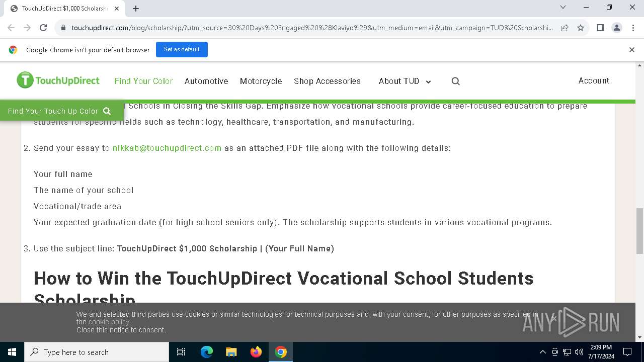Click the TouchUpDirect logo
The width and height of the screenshot is (644, 362).
tap(58, 80)
